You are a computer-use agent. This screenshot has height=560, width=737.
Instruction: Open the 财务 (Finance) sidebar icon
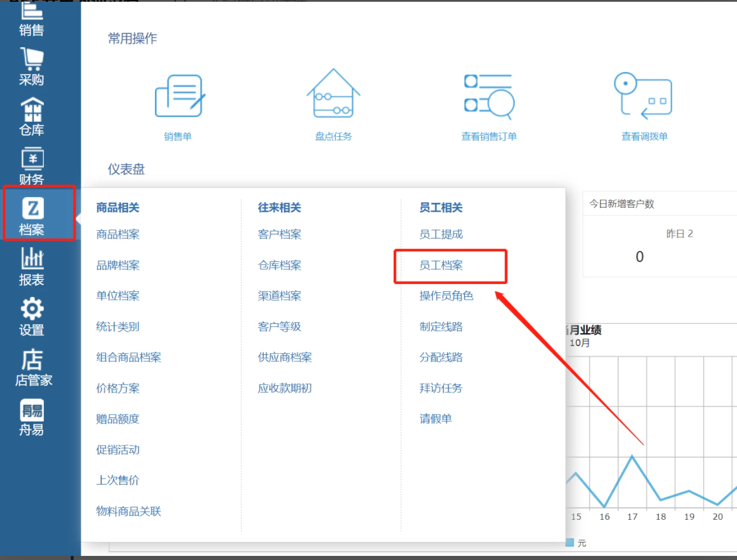coord(32,166)
